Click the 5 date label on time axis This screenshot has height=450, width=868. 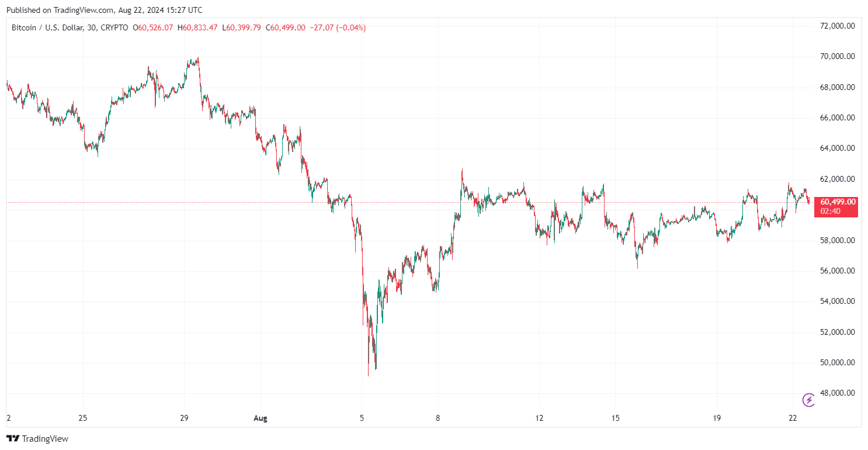point(362,418)
